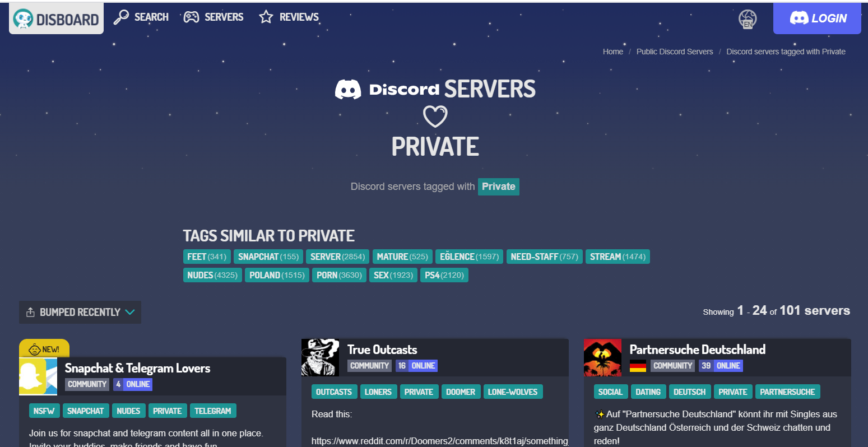Select the FEET (341) tag
868x447 pixels.
point(207,257)
